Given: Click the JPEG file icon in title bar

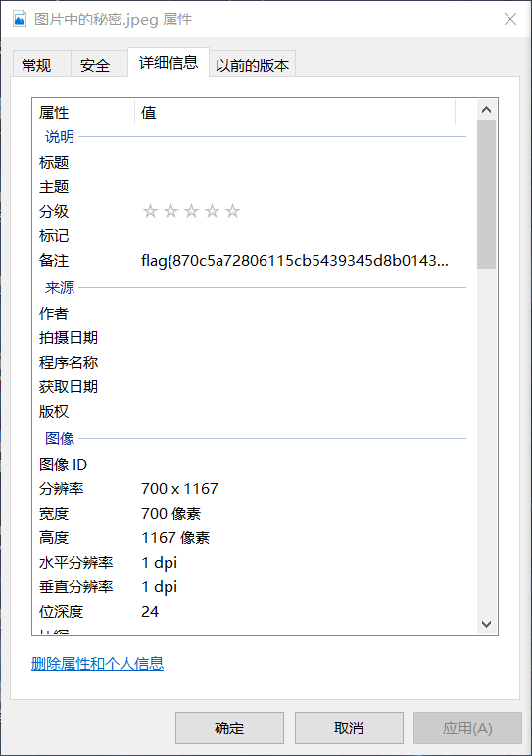Looking at the screenshot, I should click(20, 19).
